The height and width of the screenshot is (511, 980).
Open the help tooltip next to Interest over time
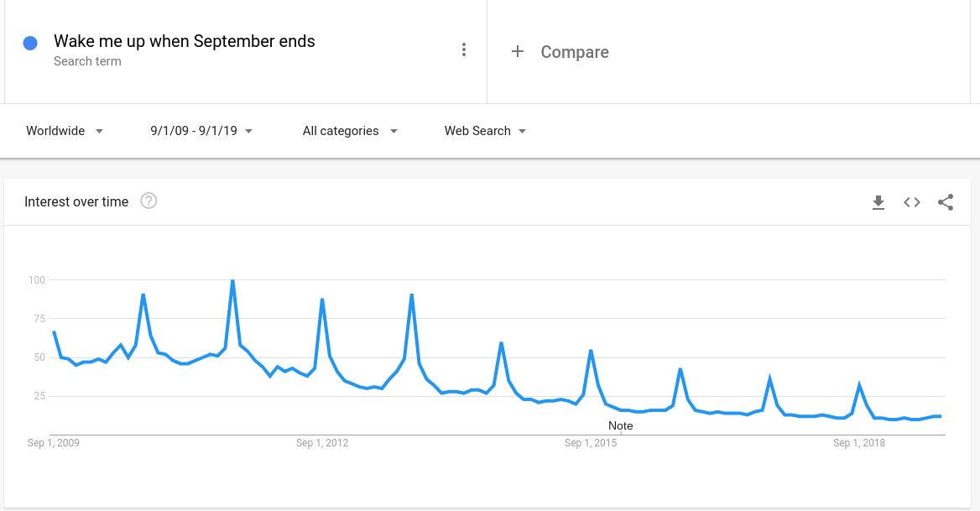tap(149, 201)
